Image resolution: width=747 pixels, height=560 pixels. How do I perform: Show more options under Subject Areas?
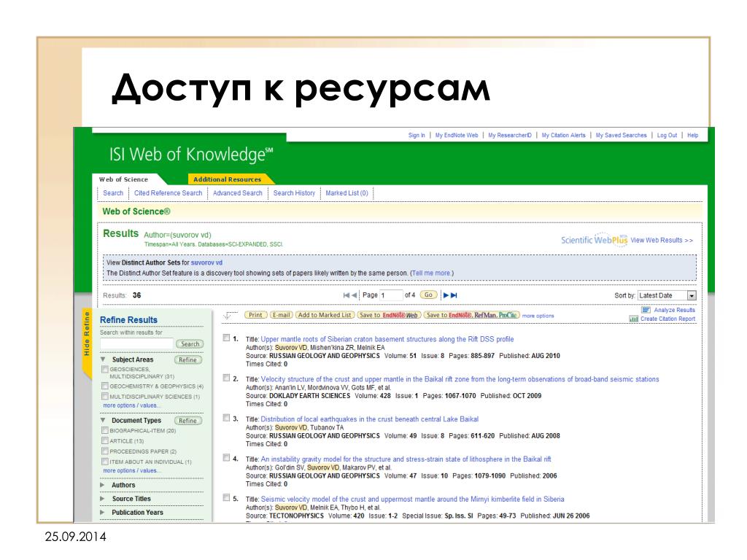point(131,405)
